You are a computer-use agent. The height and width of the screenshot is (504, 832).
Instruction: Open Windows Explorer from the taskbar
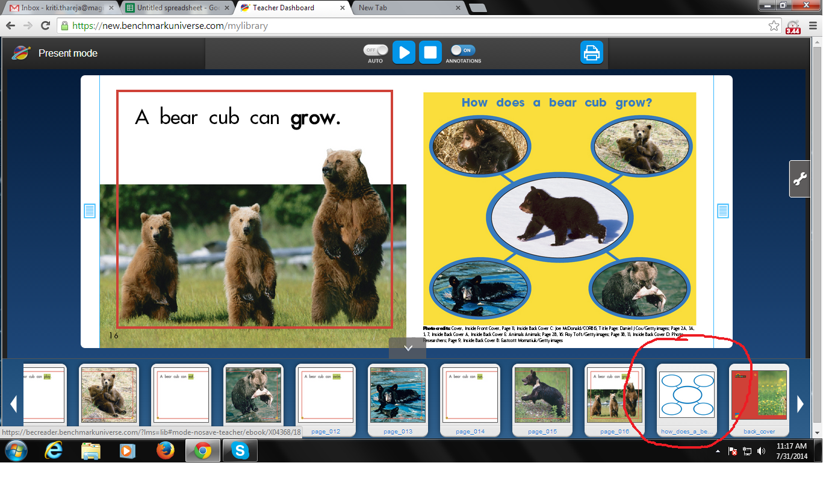(x=91, y=450)
